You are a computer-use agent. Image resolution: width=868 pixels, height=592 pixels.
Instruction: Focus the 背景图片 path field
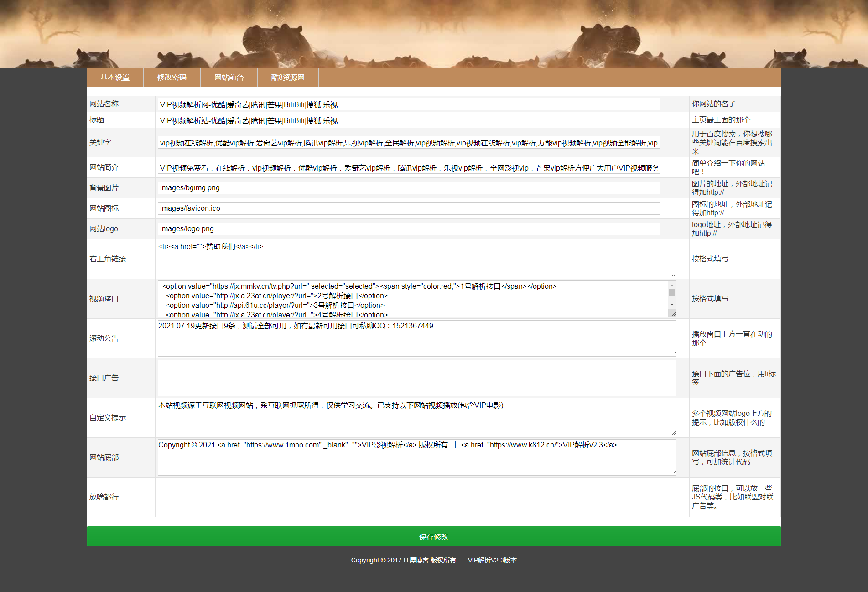click(409, 188)
